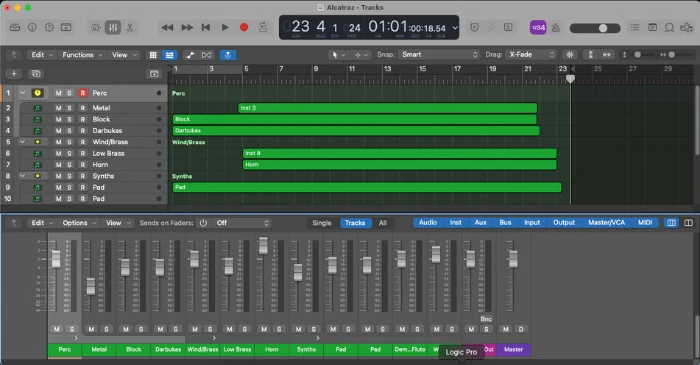Toggle the Smart Controls icon
Viewport: 700px width, 365px height.
tap(96, 28)
